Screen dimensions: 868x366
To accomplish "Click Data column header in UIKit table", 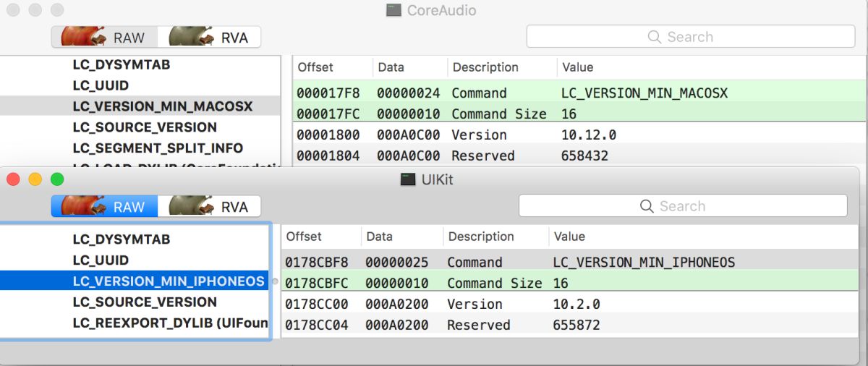I will click(401, 237).
